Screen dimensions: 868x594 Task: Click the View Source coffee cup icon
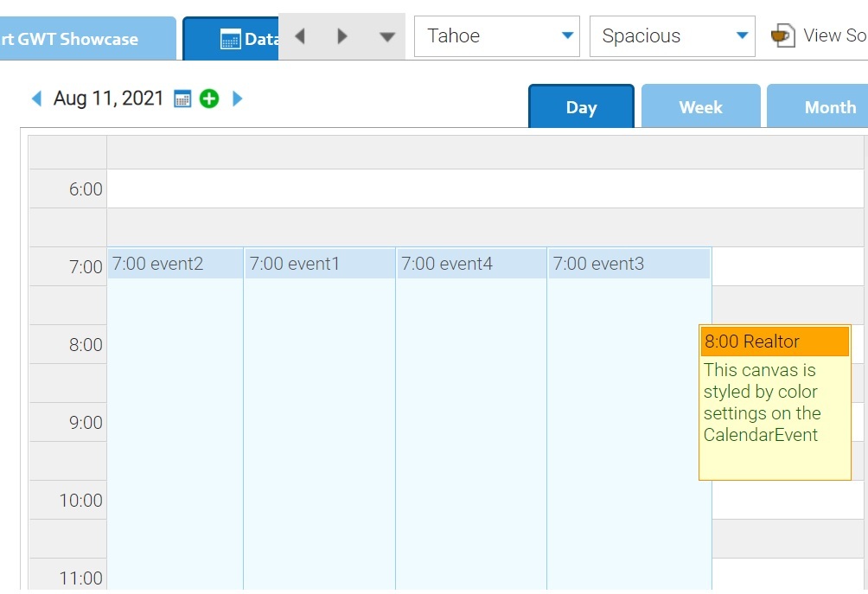(x=782, y=36)
